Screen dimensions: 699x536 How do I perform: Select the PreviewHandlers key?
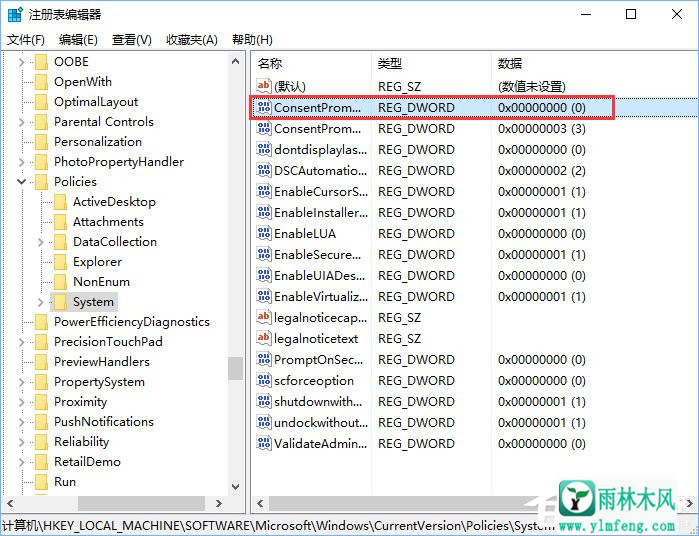[x=102, y=362]
